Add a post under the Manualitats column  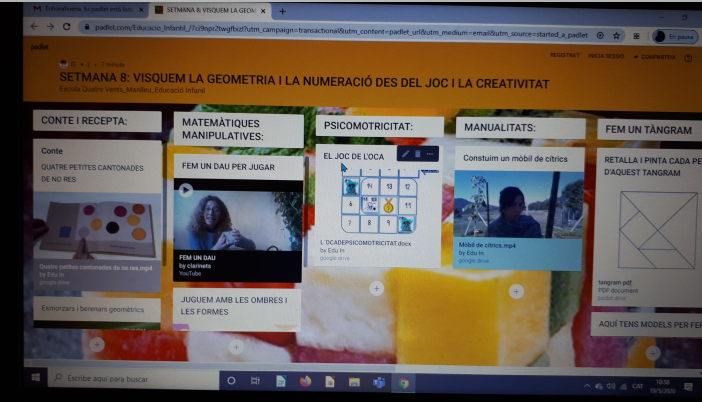pyautogui.click(x=516, y=292)
